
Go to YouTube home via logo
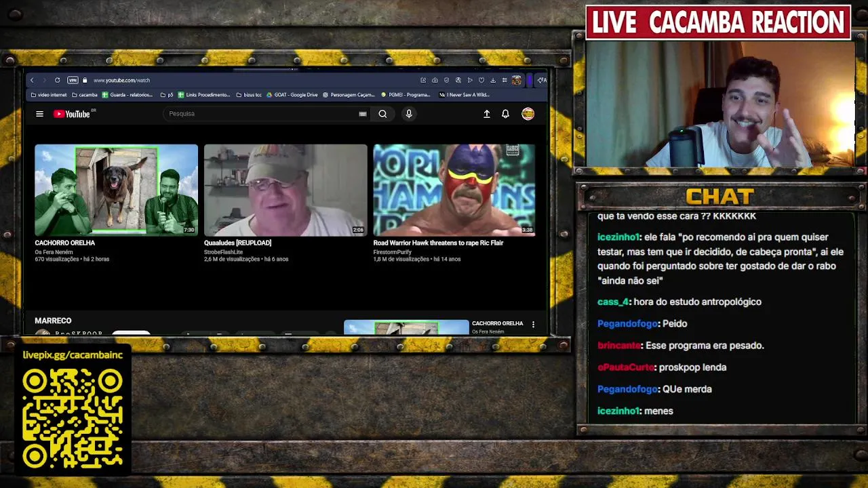point(72,114)
